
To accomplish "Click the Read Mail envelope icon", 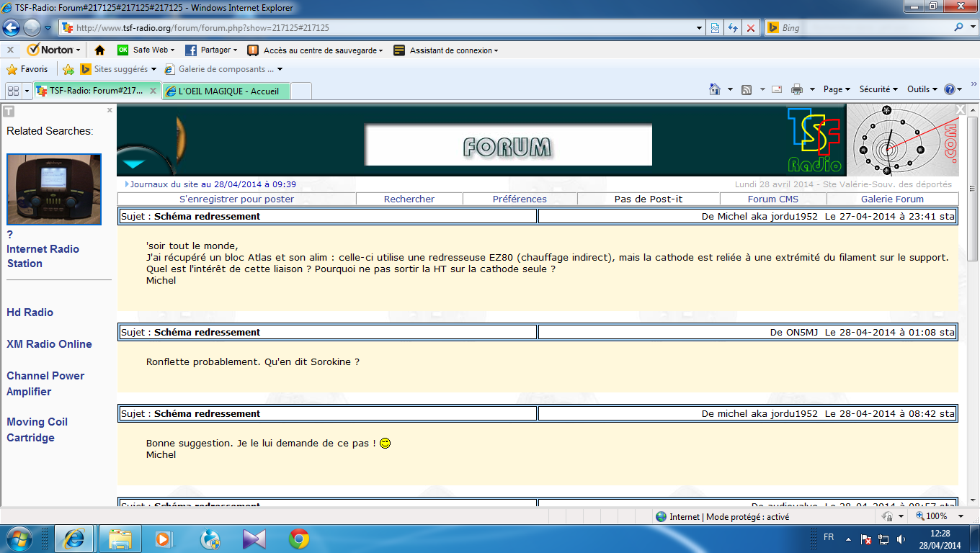I will 777,89.
